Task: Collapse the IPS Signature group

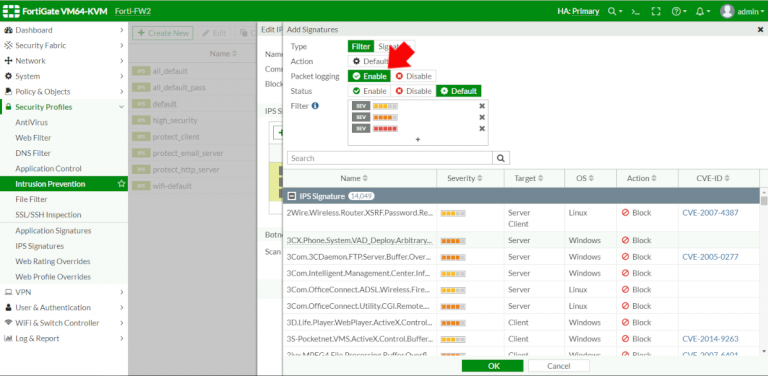Action: pyautogui.click(x=291, y=196)
